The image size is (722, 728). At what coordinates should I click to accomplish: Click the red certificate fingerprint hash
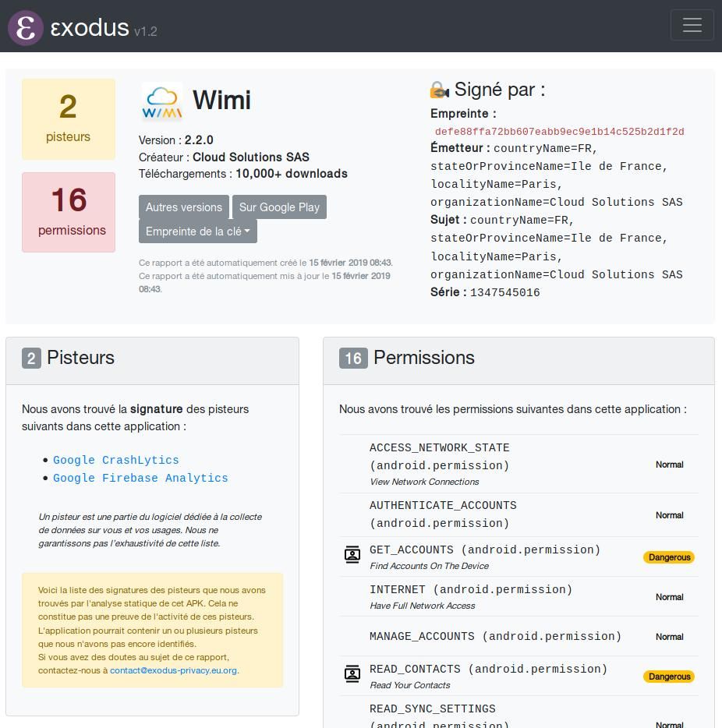(x=559, y=132)
